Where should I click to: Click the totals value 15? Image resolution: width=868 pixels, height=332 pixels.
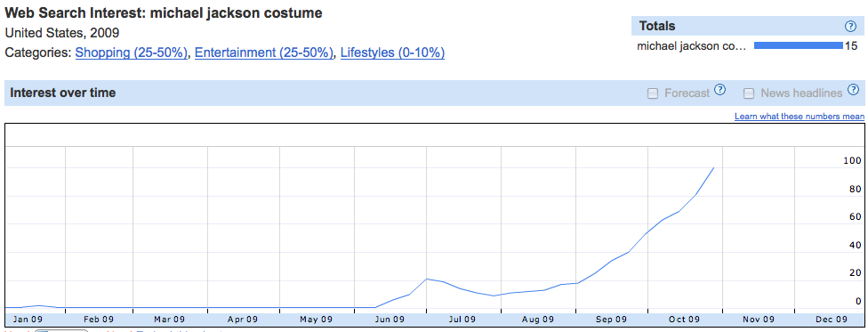(851, 46)
